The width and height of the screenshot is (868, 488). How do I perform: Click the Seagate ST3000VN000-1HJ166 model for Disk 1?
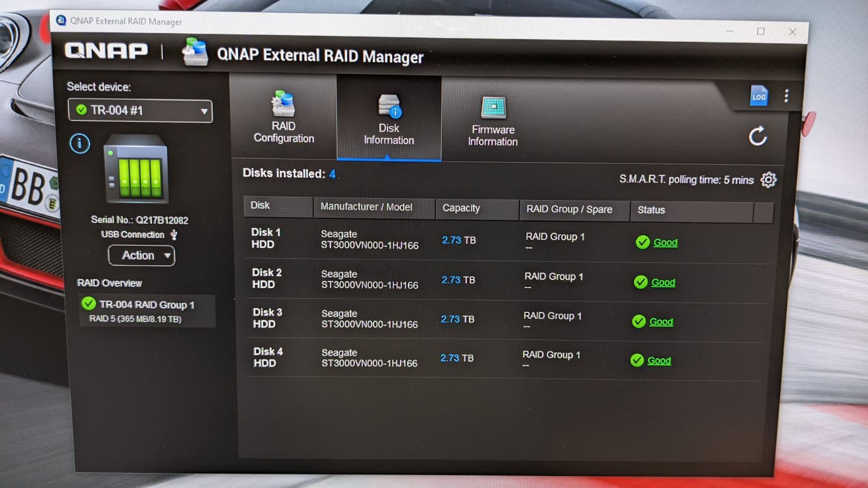(369, 240)
